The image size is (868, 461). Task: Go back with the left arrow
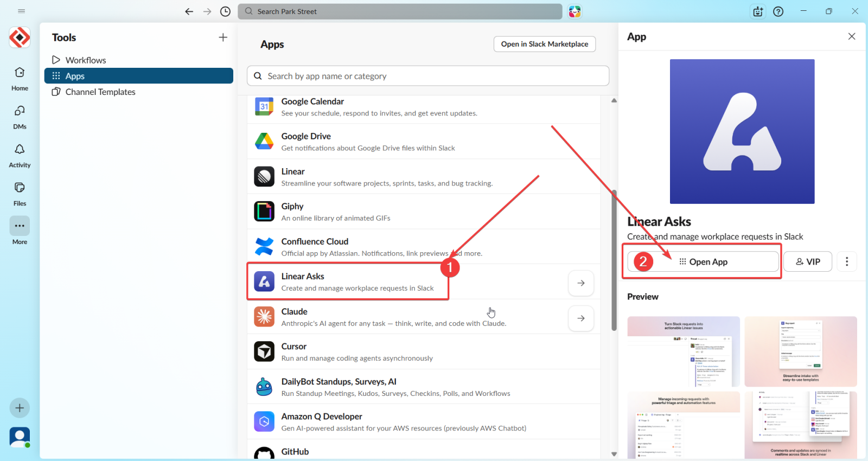click(189, 11)
